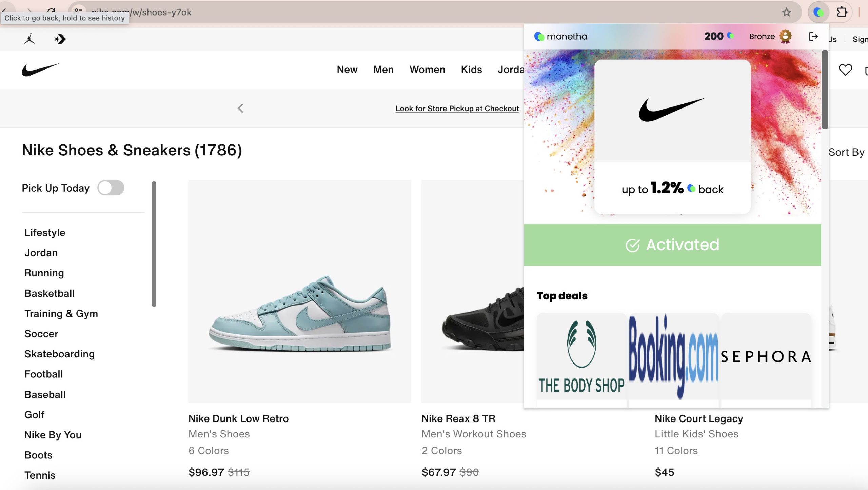Open favorites with the heart icon
Viewport: 868px width, 490px height.
tap(845, 70)
